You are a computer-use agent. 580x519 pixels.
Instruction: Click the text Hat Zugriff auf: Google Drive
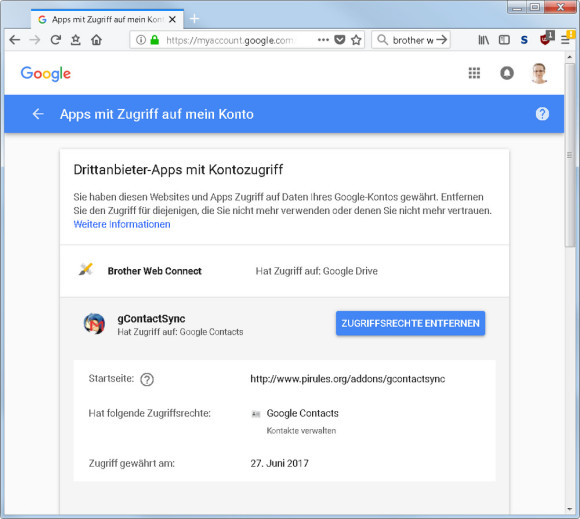point(317,271)
